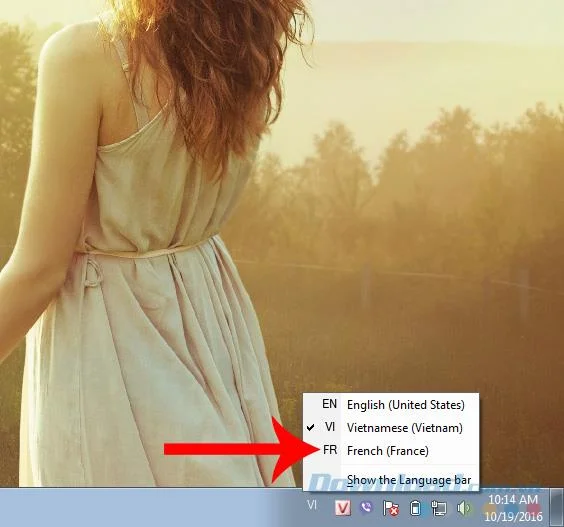Open the 10:14 AM clock flyout
Screen dimensions: 564x527
pos(513,499)
